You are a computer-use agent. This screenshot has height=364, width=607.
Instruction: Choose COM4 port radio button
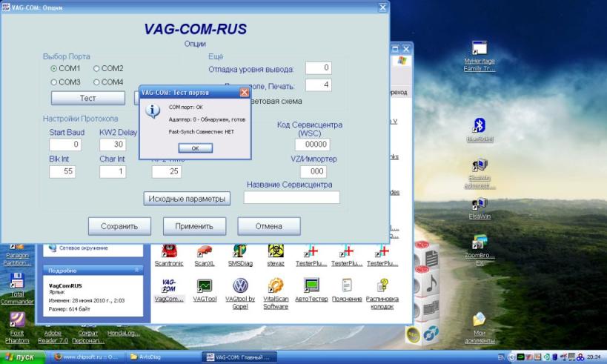click(x=97, y=82)
